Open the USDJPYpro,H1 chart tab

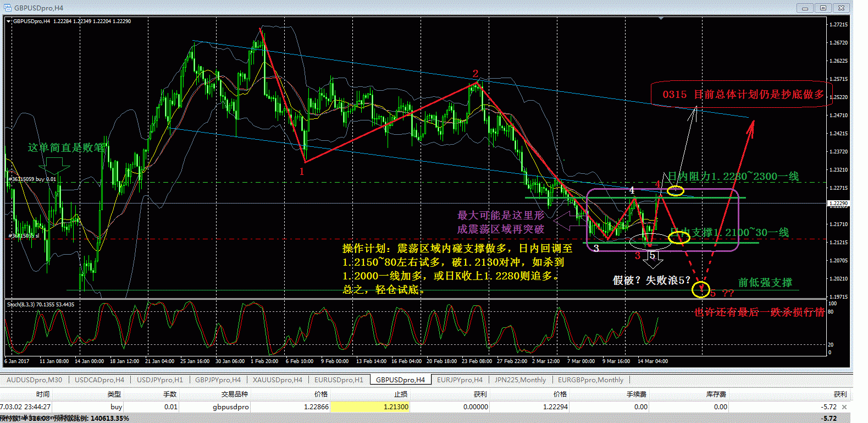point(160,380)
